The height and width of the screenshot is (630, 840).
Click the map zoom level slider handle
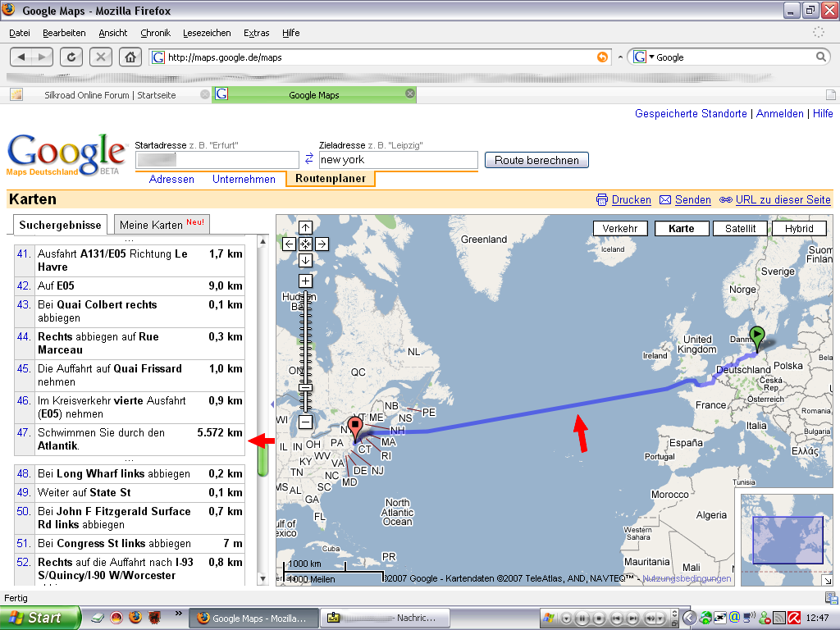pos(305,386)
